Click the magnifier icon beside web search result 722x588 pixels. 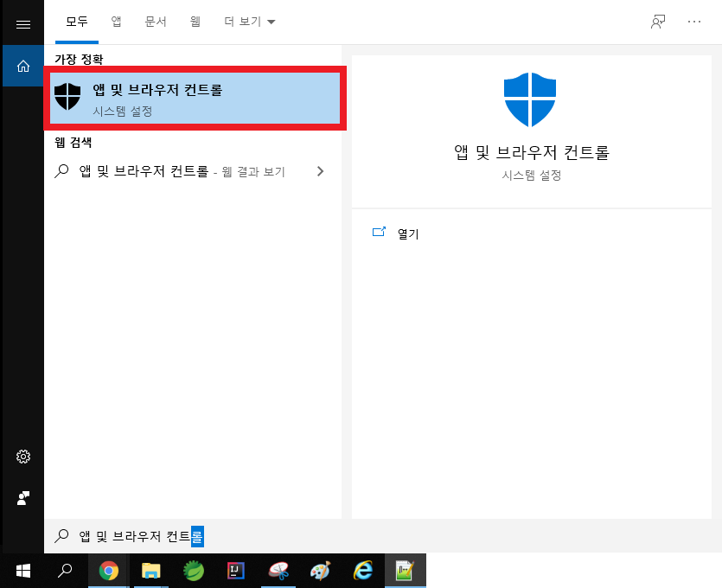click(x=61, y=171)
